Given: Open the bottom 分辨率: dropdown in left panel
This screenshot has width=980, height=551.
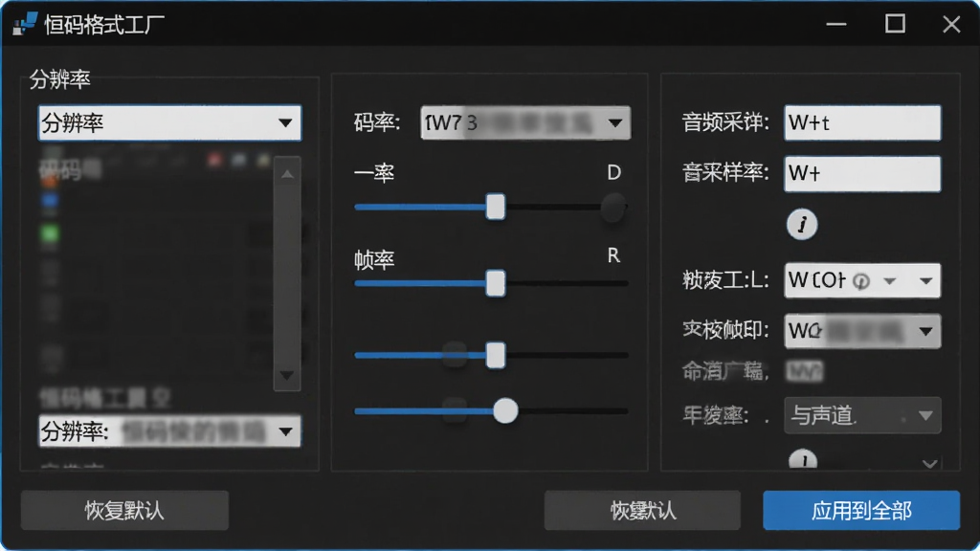Looking at the screenshot, I should coord(169,431).
